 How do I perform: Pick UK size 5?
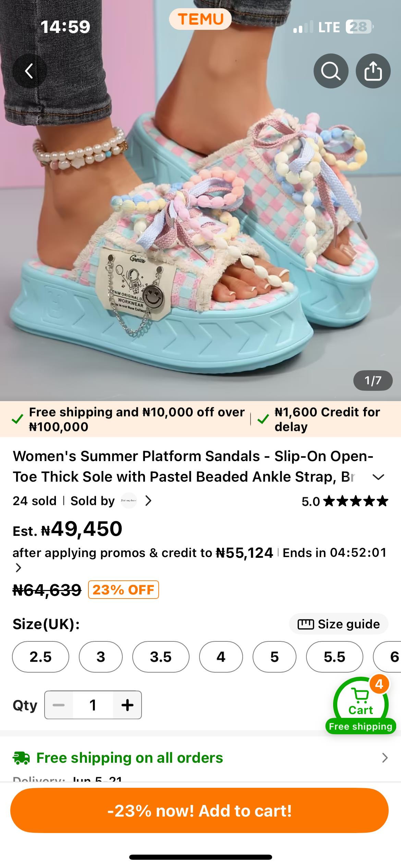274,657
